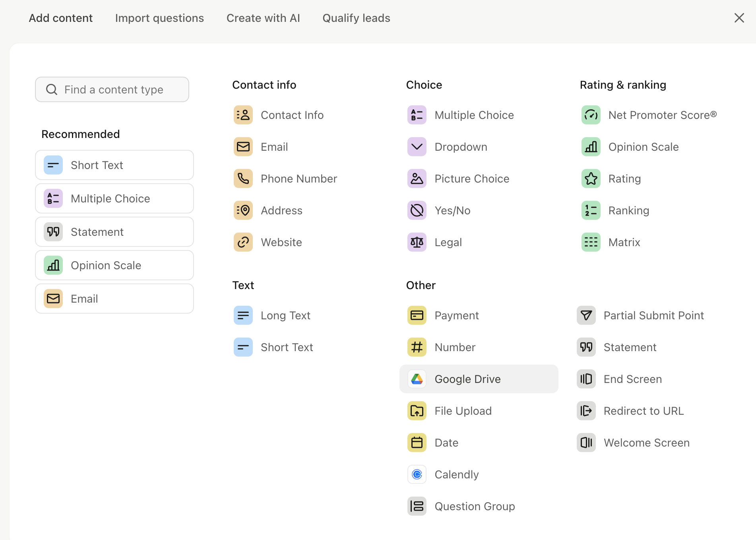
Task: Click the Redirect to URL label
Action: [x=644, y=411]
